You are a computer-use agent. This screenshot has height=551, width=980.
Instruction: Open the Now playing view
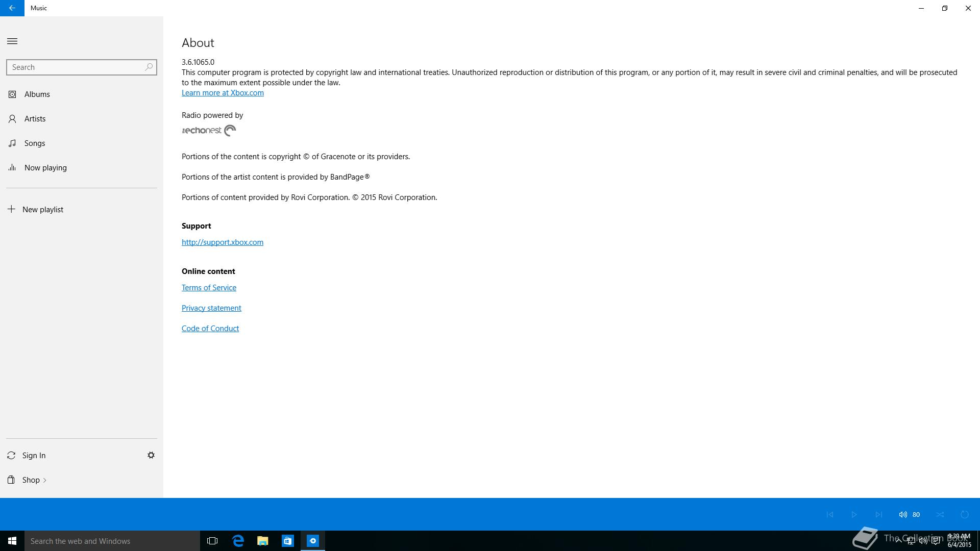coord(82,168)
